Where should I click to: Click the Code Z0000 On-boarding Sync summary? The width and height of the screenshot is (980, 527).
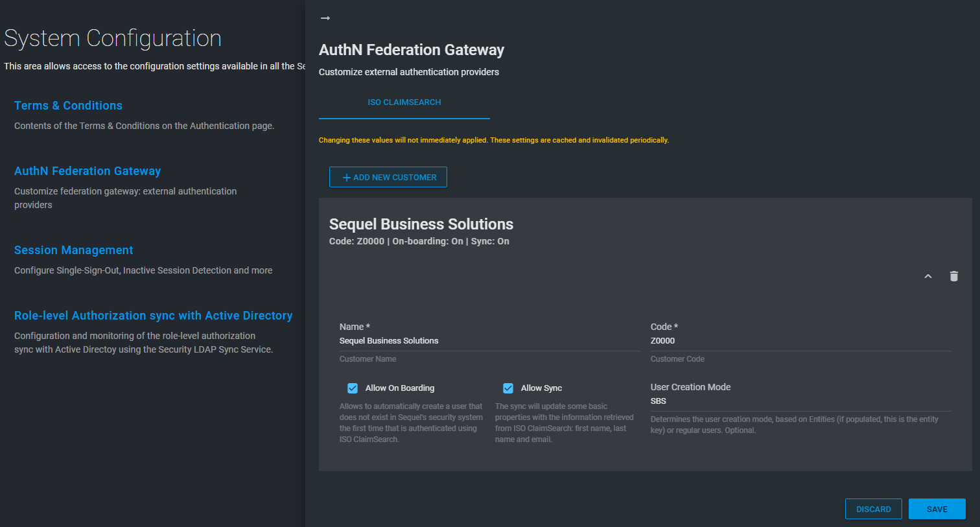tap(419, 241)
